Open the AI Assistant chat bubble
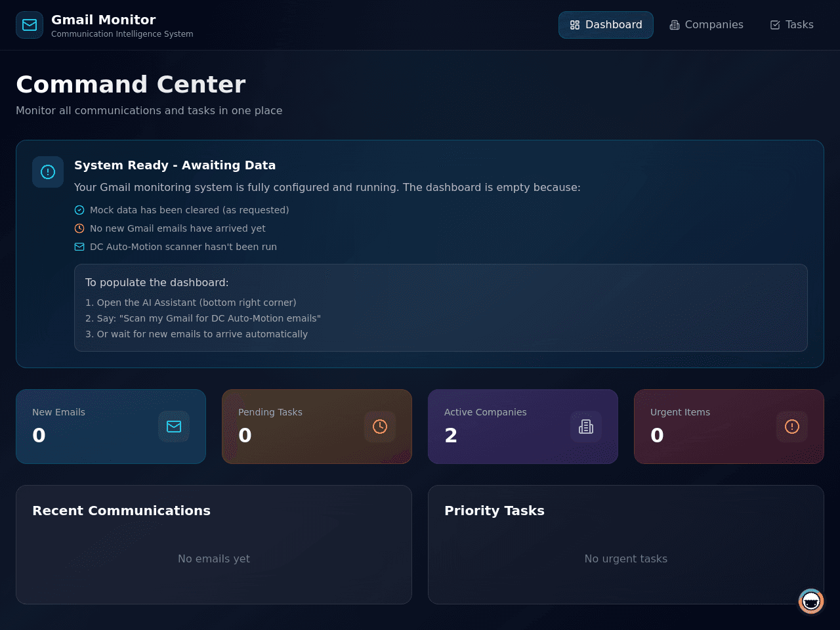840x630 pixels. 811,601
